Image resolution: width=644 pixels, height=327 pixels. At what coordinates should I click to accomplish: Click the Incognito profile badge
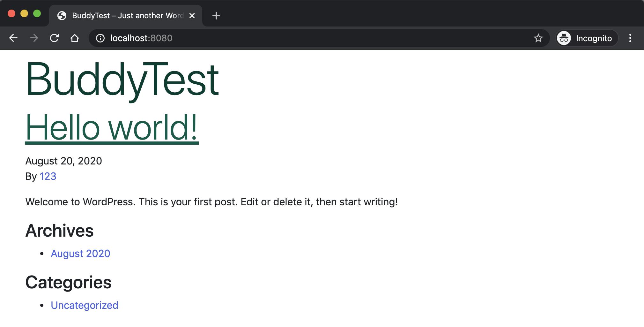pos(586,38)
